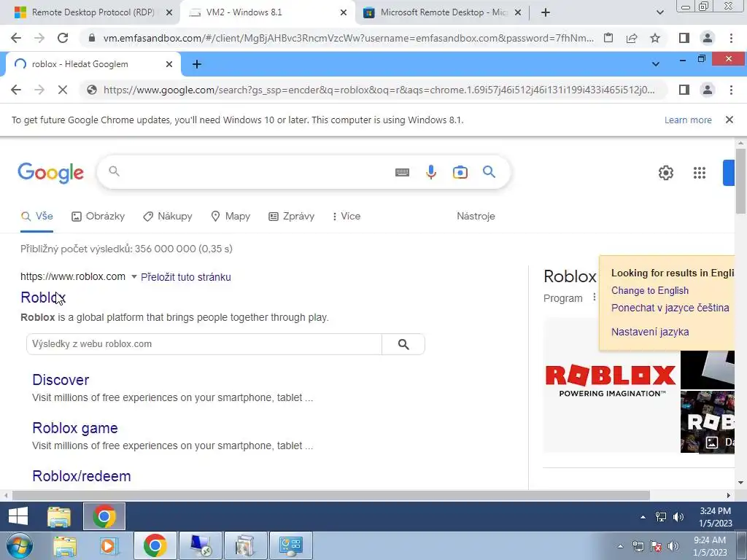Viewport: 747px width, 560px height.
Task: Open the Roblox/redeem sitelink
Action: pos(82,476)
